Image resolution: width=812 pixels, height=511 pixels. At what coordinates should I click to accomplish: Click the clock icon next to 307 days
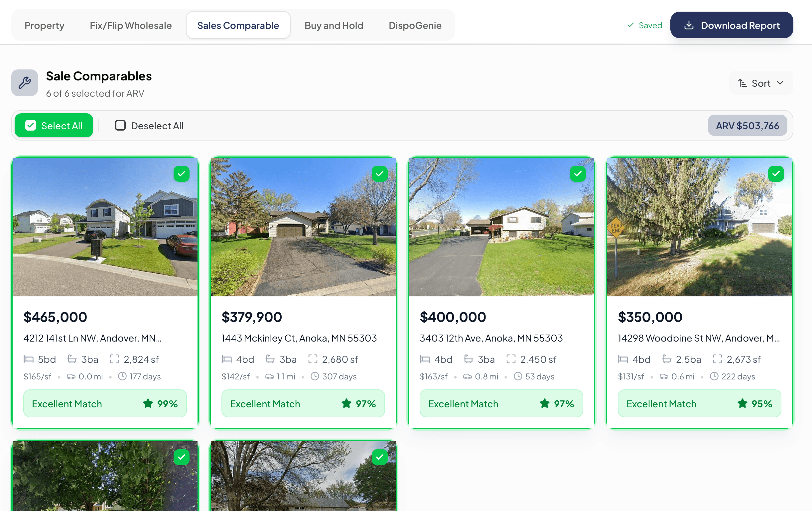(x=315, y=376)
